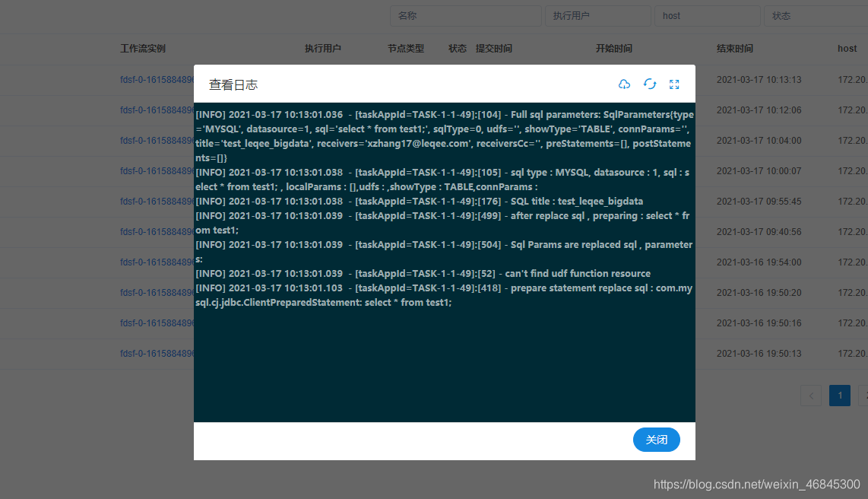Screen dimensions: 868x499
Task: Download the task log via cloud icon
Action: tap(625, 84)
